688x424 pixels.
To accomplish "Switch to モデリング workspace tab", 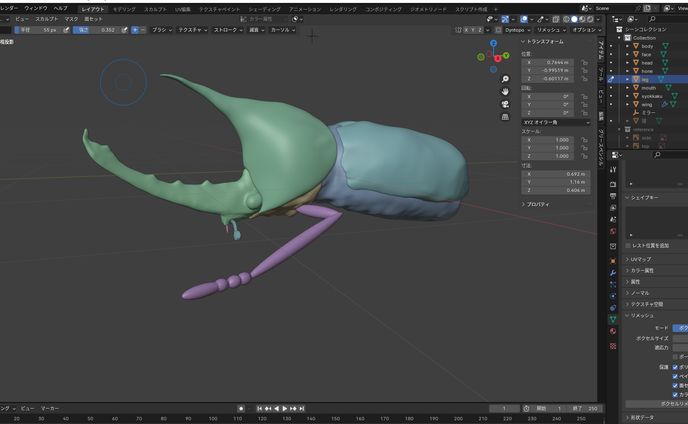I will point(124,9).
